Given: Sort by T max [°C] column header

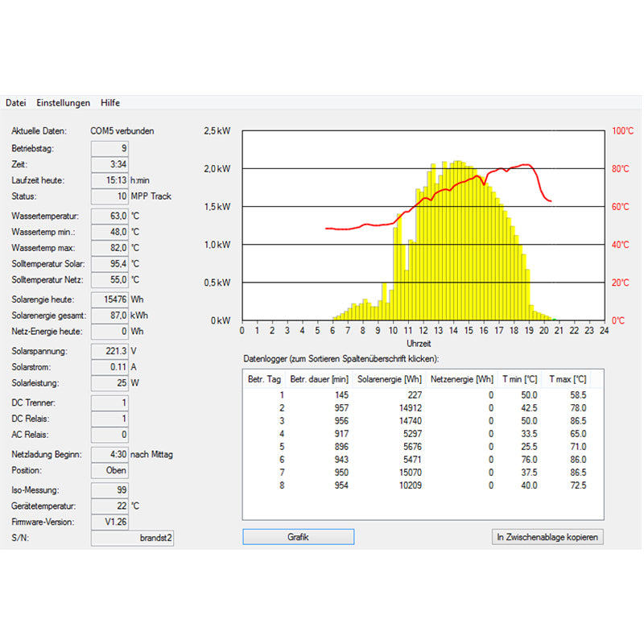Looking at the screenshot, I should tap(568, 379).
